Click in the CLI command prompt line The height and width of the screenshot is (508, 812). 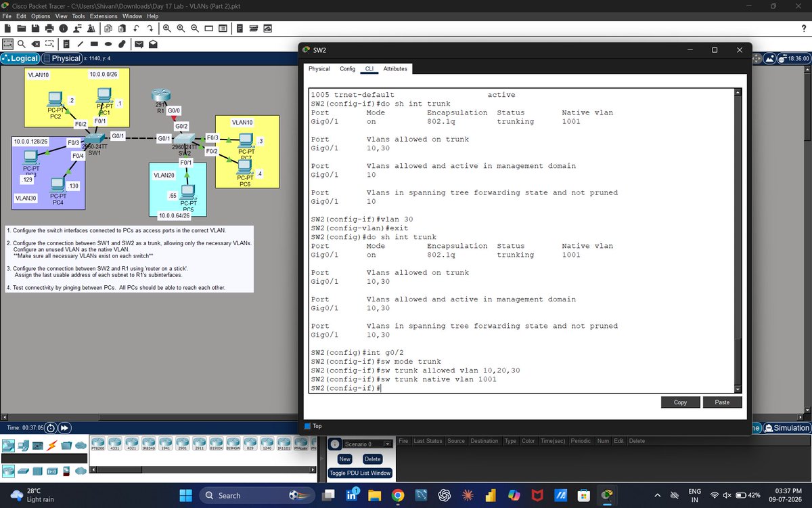tap(521, 388)
